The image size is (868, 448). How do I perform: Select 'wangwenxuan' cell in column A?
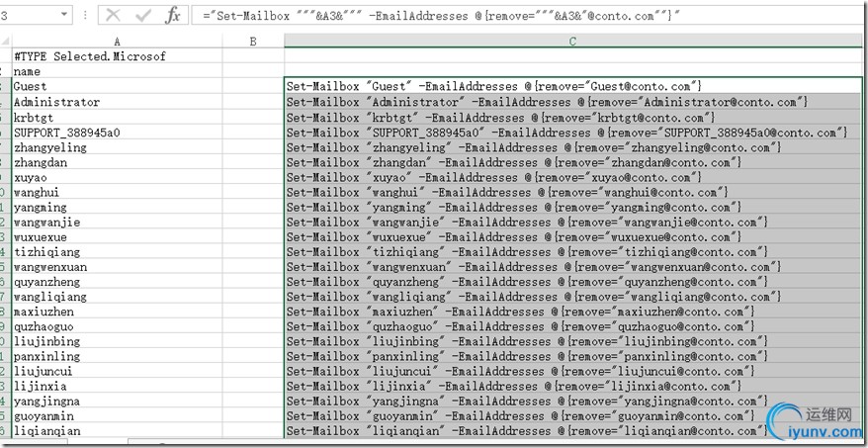118,267
